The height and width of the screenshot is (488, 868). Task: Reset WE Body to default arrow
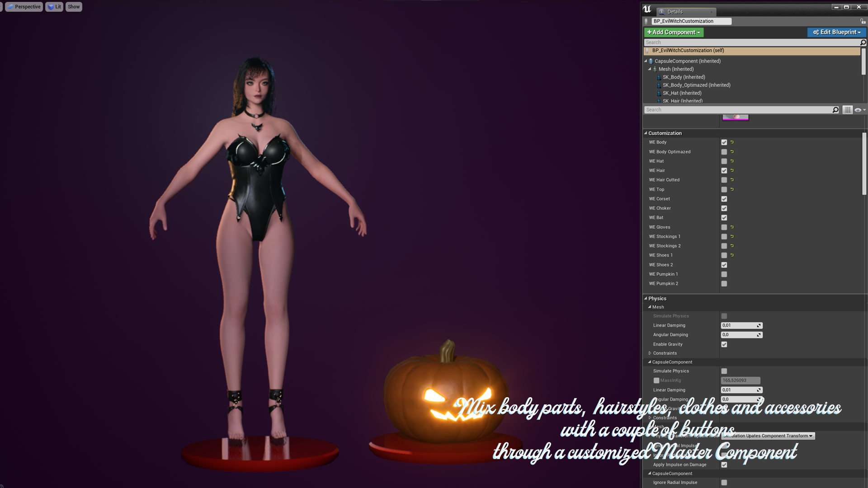(732, 142)
